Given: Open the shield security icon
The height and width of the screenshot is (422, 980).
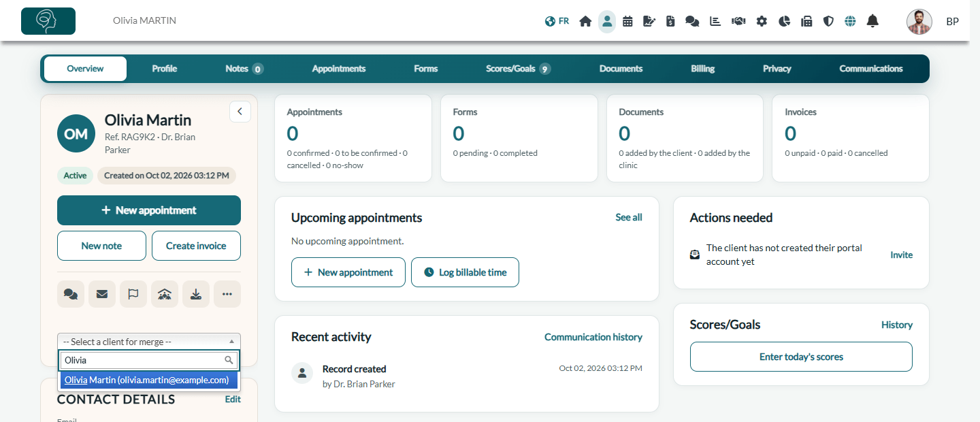Looking at the screenshot, I should point(828,21).
